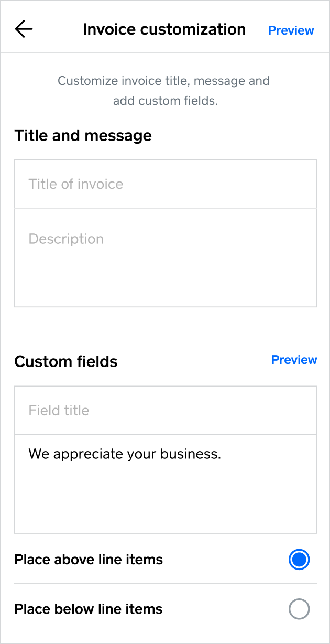Click Preview next to Custom fields
Viewport: 330px width, 644px height.
tap(294, 360)
